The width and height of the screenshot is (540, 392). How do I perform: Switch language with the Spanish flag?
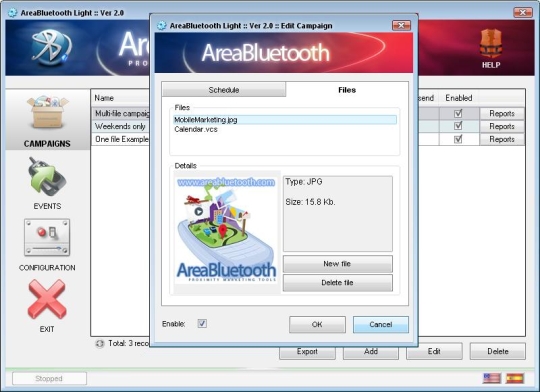(x=515, y=378)
